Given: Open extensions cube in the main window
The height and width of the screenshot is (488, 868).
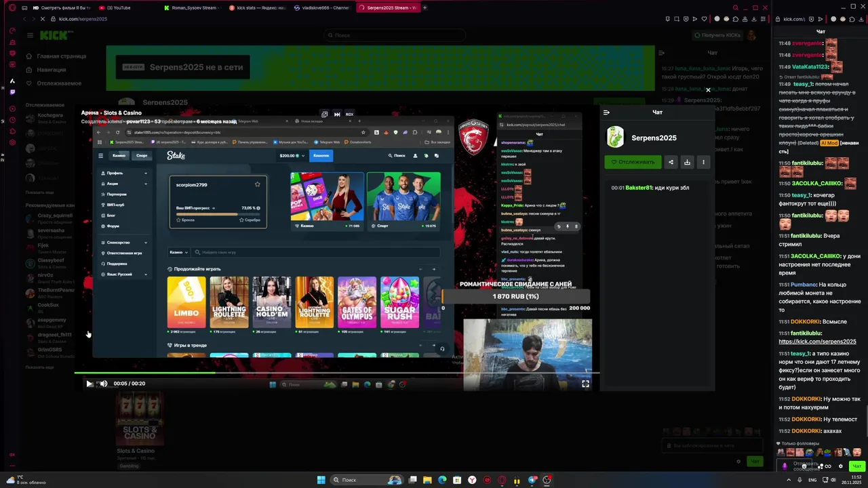Looking at the screenshot, I should 735,19.
